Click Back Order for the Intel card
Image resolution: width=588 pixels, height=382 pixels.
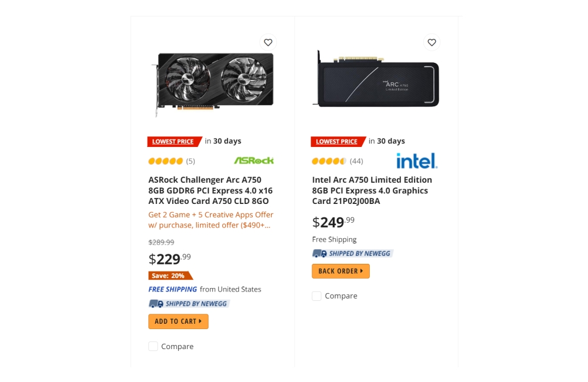[340, 271]
